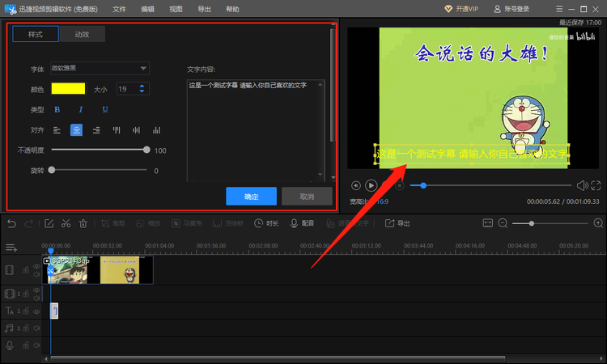The width and height of the screenshot is (607, 364).
Task: Zoom in the timeline
Action: (x=598, y=223)
